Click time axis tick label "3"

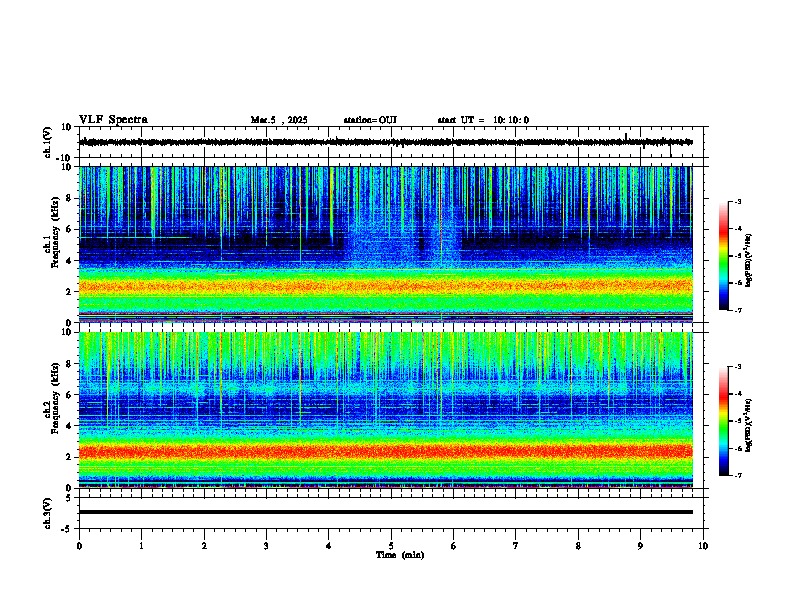(x=266, y=546)
